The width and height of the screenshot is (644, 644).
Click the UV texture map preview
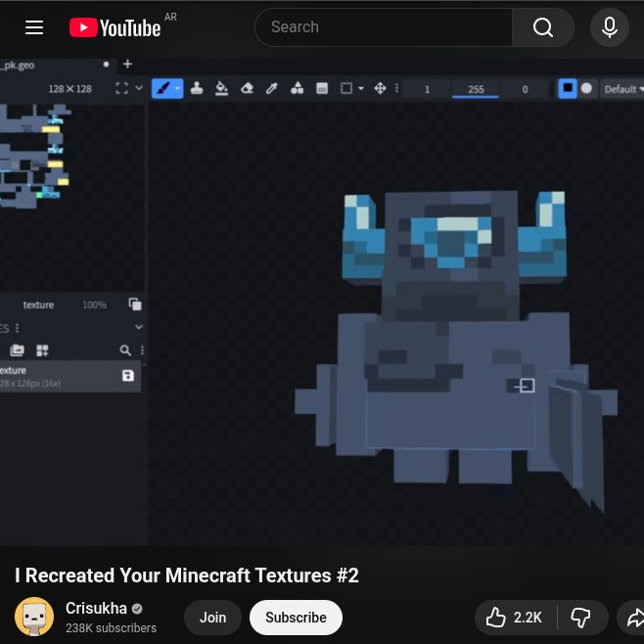tap(35, 157)
